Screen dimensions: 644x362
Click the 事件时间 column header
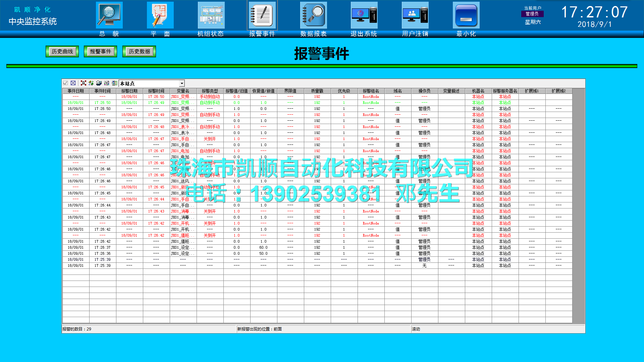103,91
